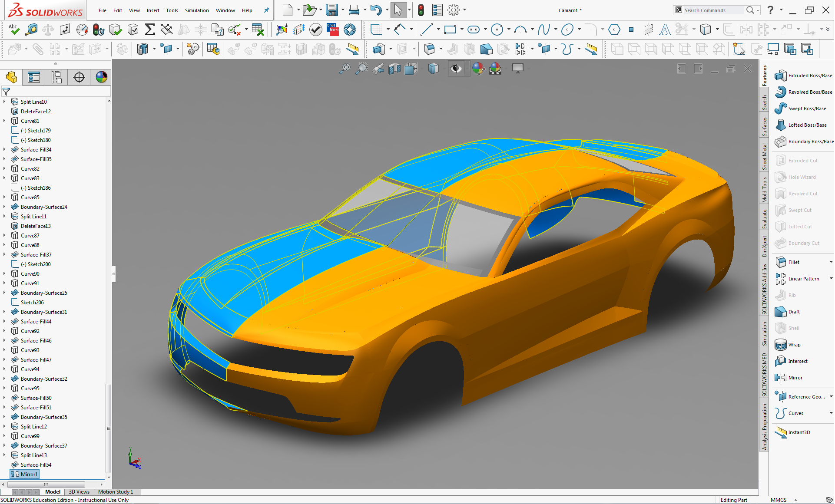Screen dimensions: 835x504
Task: Open the Insert menu
Action: tap(152, 10)
